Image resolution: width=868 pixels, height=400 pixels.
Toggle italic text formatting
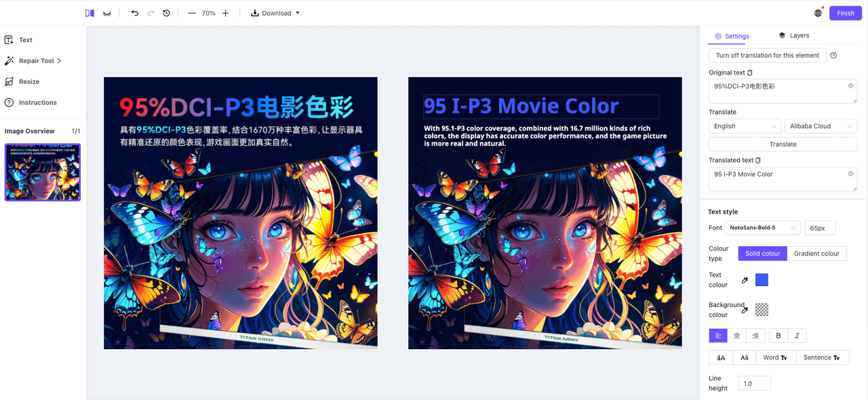click(797, 336)
